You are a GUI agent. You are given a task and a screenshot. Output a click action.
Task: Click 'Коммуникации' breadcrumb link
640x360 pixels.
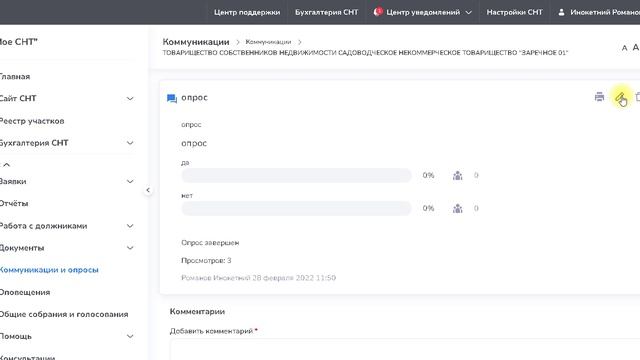[268, 42]
